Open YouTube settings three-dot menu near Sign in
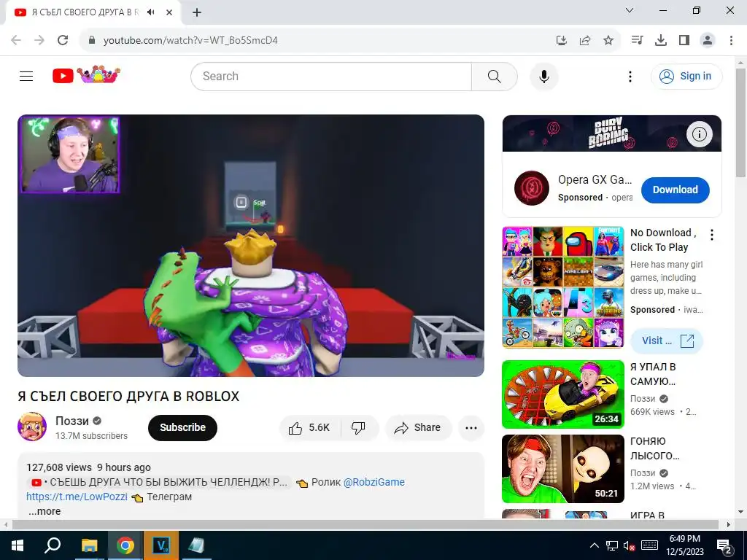The width and height of the screenshot is (747, 560). [x=630, y=76]
